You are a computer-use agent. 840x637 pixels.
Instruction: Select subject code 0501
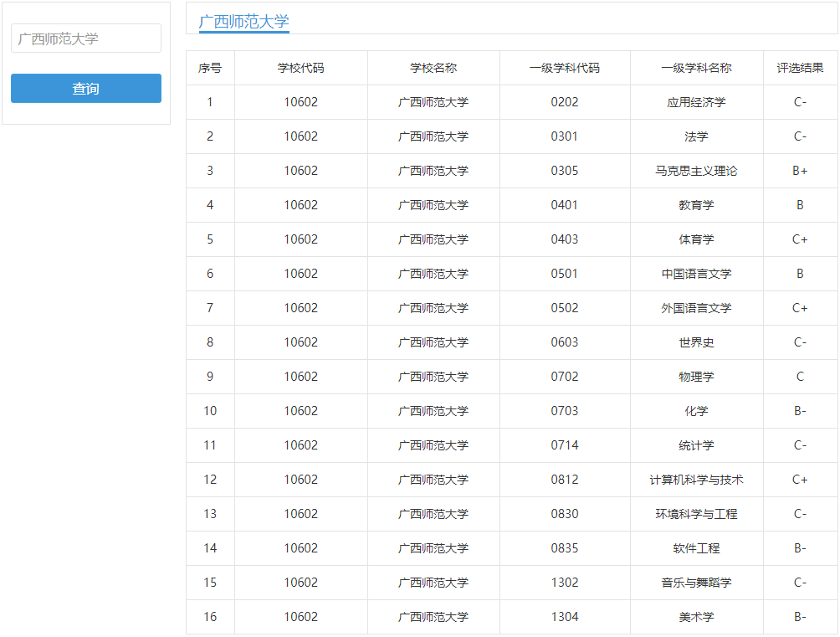point(565,274)
